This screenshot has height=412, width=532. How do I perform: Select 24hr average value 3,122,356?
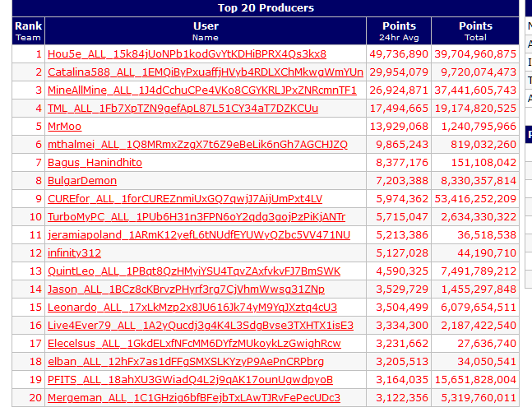(402, 398)
